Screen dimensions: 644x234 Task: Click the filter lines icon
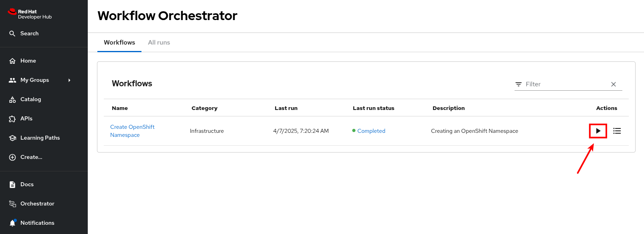point(519,84)
